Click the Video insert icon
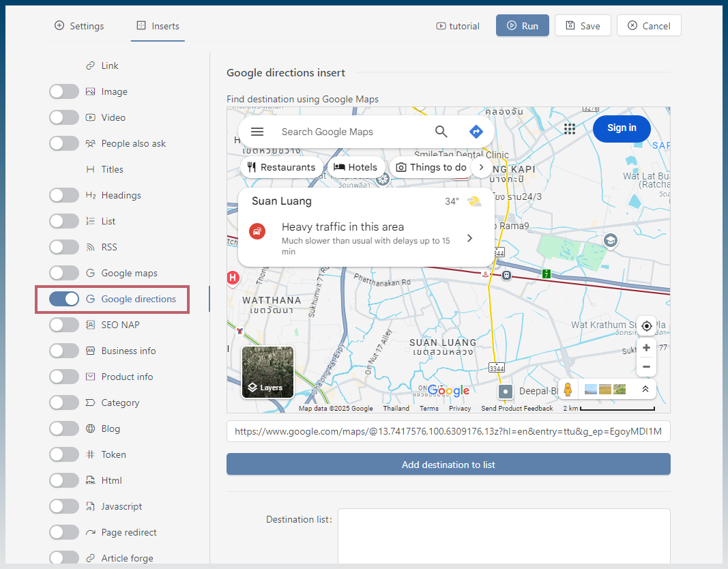The width and height of the screenshot is (728, 569). 91,117
